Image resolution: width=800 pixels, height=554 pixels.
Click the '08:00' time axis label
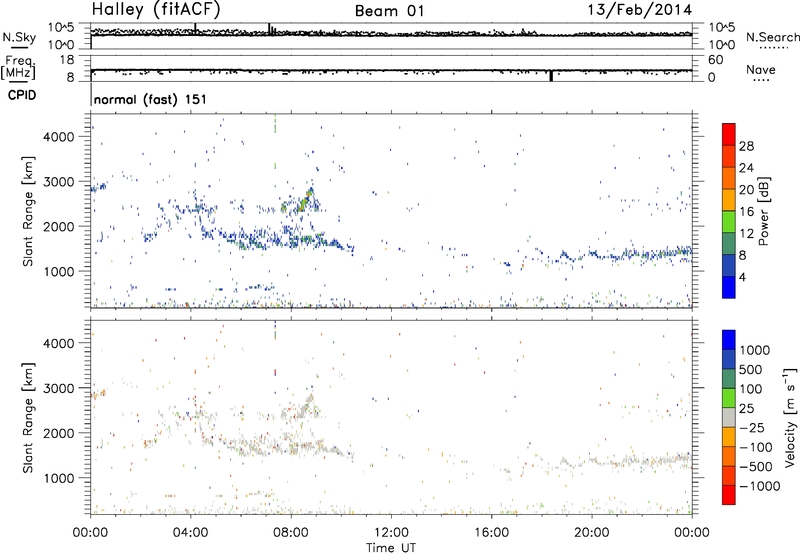coord(291,533)
